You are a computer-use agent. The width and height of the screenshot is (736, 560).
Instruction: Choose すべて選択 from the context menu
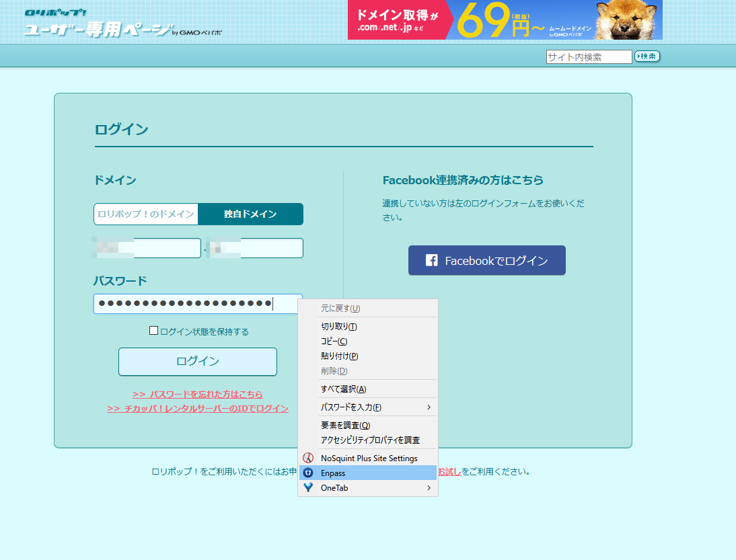click(x=368, y=389)
